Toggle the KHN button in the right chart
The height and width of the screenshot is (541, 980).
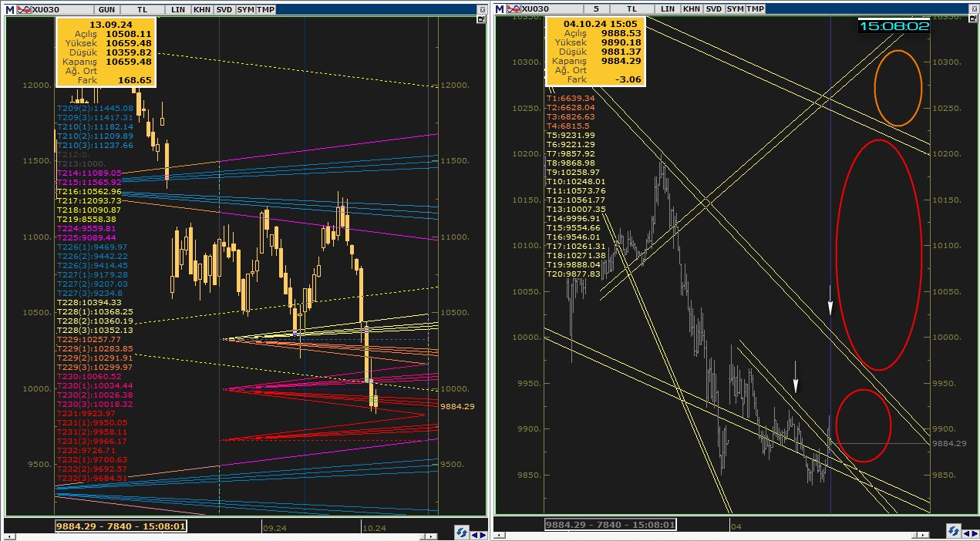[692, 8]
